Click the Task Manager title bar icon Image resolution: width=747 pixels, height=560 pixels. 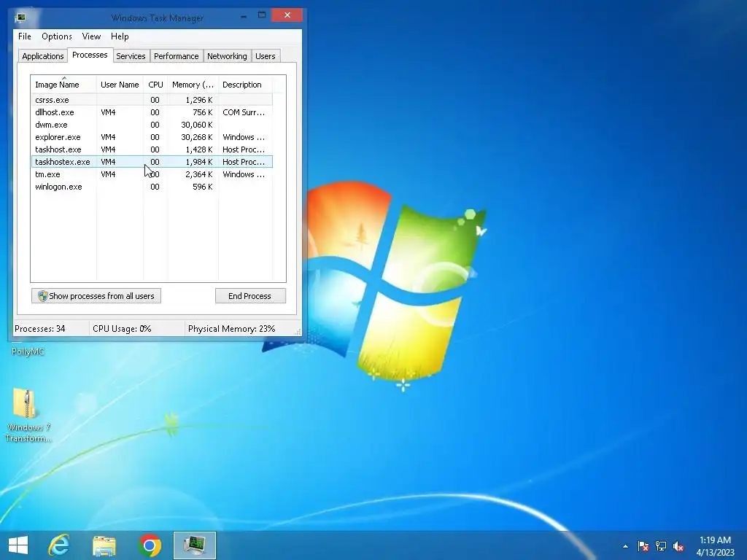(x=20, y=17)
